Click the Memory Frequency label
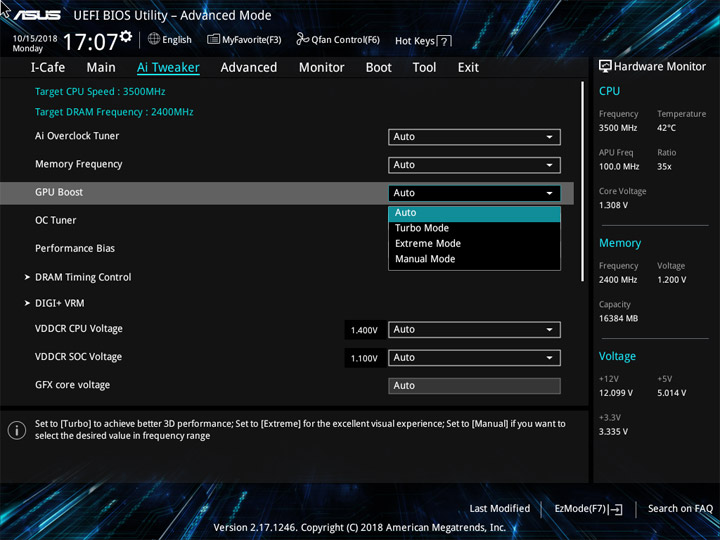Image resolution: width=720 pixels, height=540 pixels. pos(79,164)
